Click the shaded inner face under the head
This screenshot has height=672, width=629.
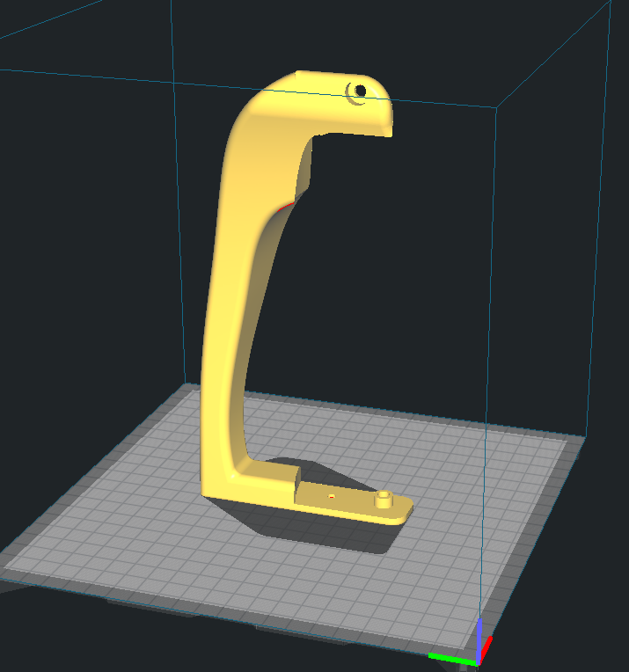coord(304,167)
